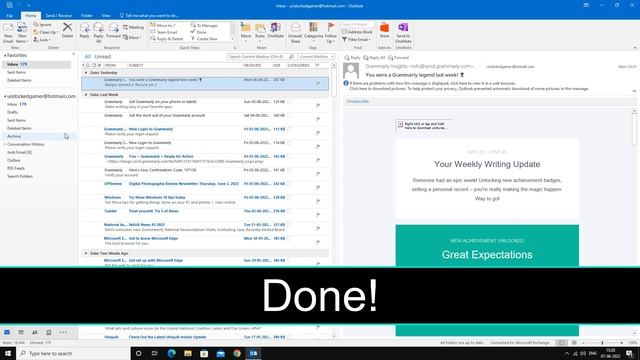Select the Team Email quick step
Viewport: 640px width, 360px height.
coord(164,32)
